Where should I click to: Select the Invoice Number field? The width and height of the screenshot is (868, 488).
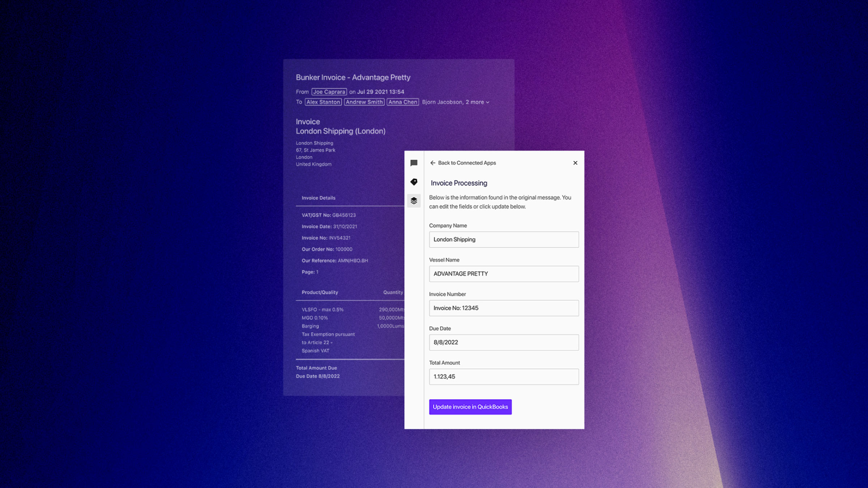[503, 308]
